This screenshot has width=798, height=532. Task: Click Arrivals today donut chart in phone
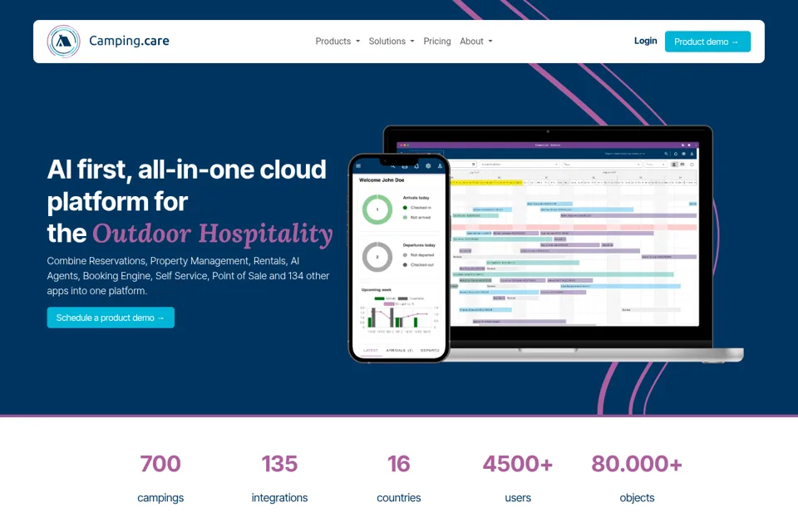[377, 209]
